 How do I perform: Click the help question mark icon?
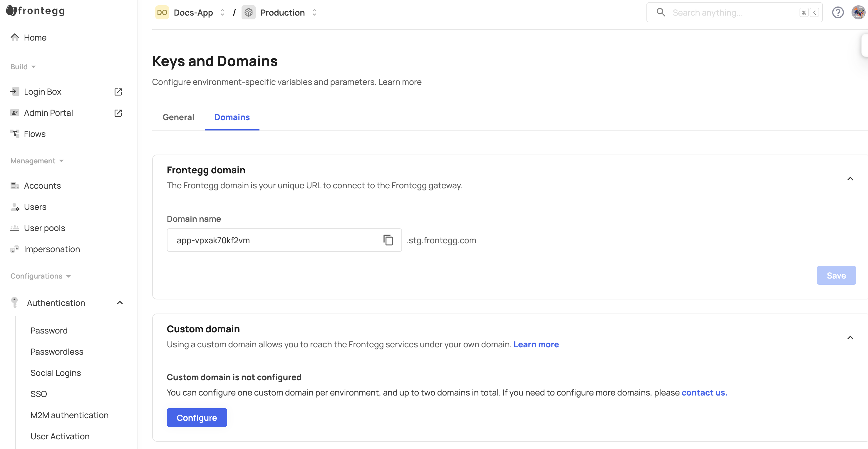point(838,12)
